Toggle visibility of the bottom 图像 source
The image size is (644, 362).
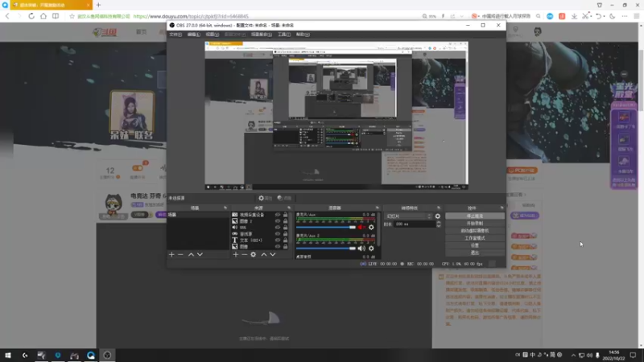click(278, 247)
